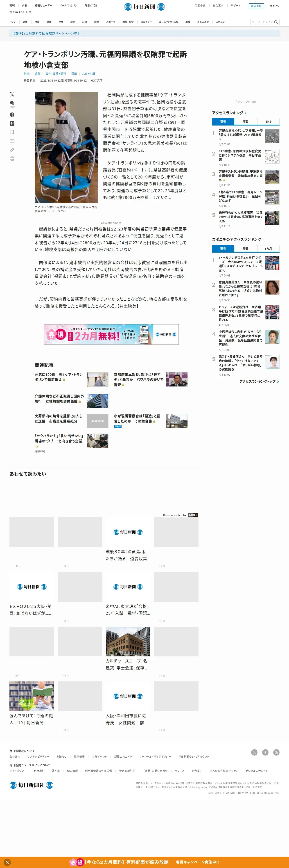This screenshot has height=868, width=289.
Task: Open related article 元気に100歳 ケア・トランポリン
Action: [59, 377]
